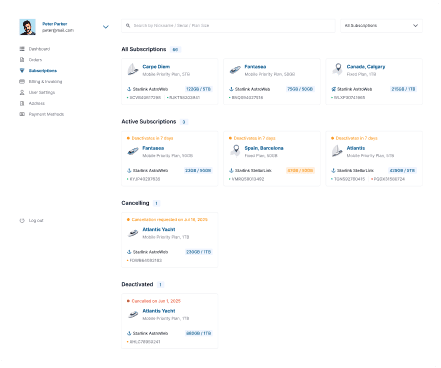Click the anchor icon in Carpe Diem card
Screen dimensions: 441x368
pos(129,89)
